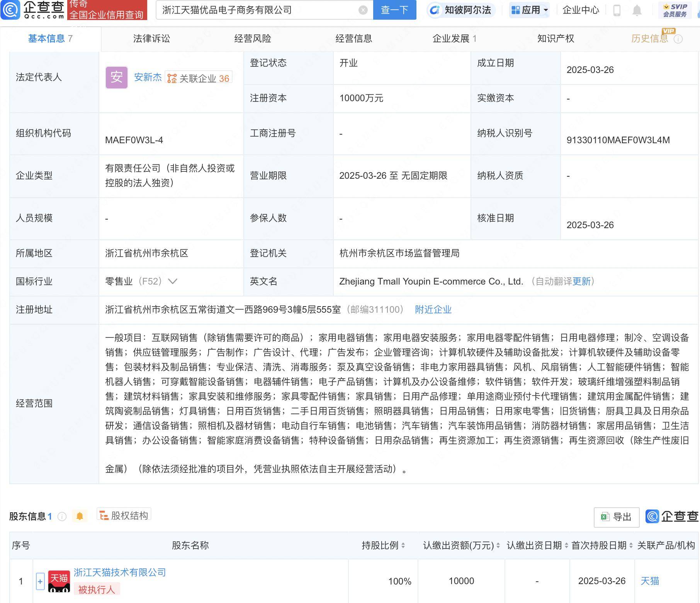Expand the shareholder row plus button
Screen dimensions: 700x603
coord(40,581)
